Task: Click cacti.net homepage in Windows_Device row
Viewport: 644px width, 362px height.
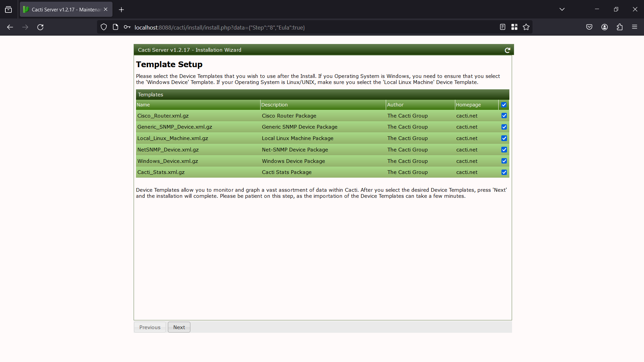Action: (x=467, y=161)
